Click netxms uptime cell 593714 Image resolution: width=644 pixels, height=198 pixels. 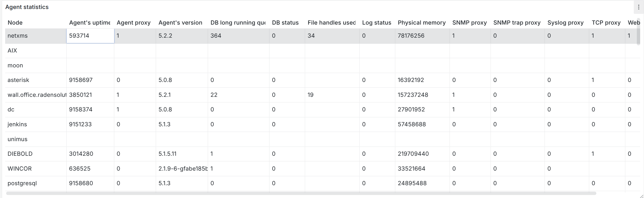90,36
